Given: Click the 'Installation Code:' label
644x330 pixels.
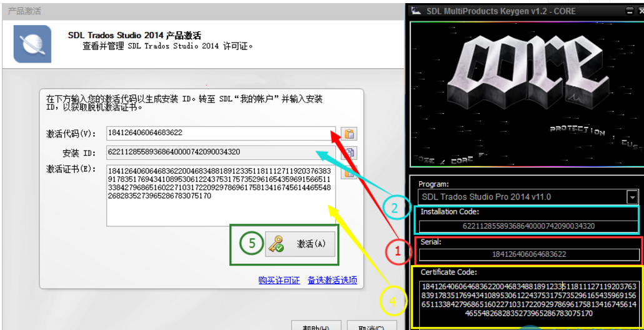Looking at the screenshot, I should 450,212.
